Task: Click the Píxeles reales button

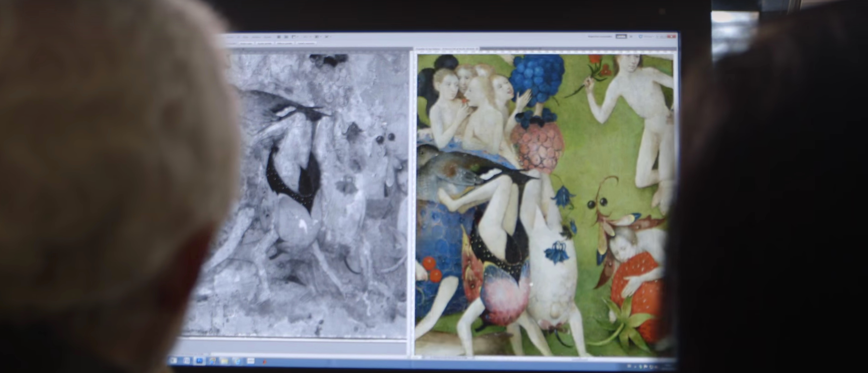Action: pyautogui.click(x=246, y=44)
